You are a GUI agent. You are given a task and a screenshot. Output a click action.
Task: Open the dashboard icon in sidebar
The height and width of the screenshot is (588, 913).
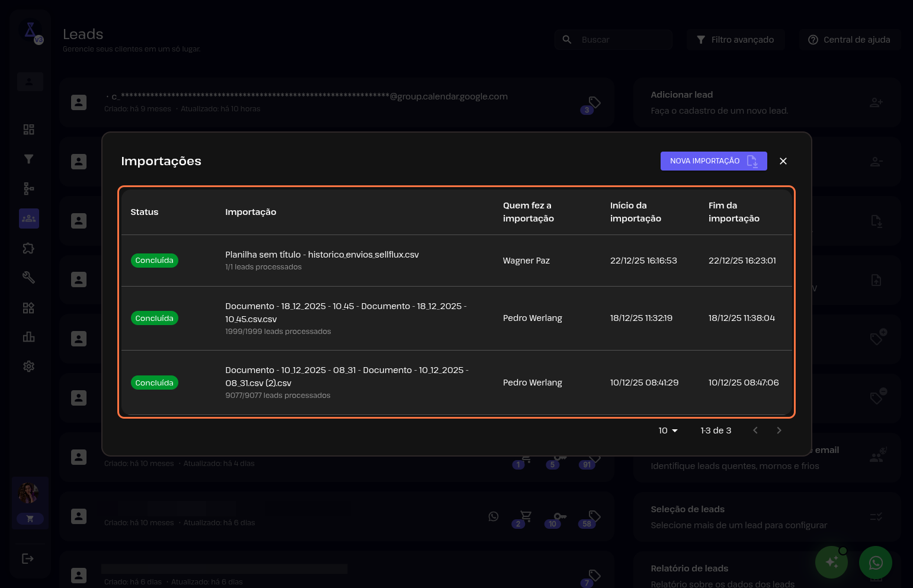pyautogui.click(x=28, y=130)
